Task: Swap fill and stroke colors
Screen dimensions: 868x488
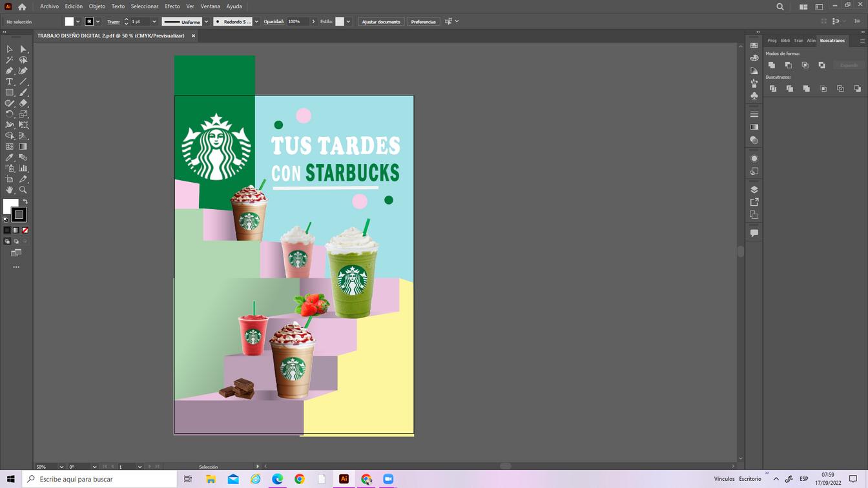Action: coord(25,201)
